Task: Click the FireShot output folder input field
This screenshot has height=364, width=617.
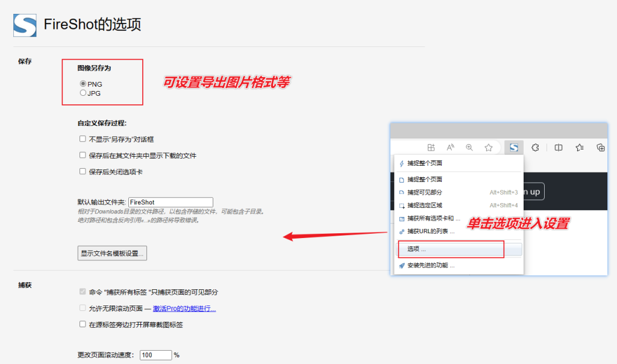Action: click(x=171, y=202)
